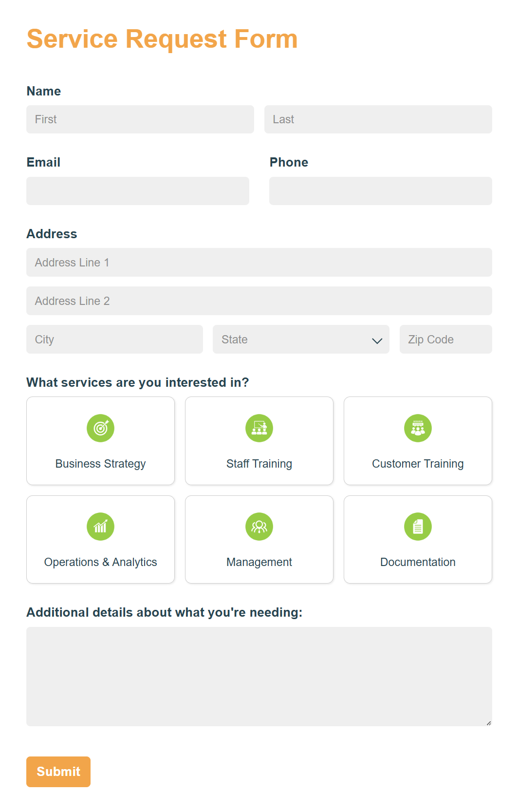Select the Customer Training service card
The image size is (518, 812).
coord(418,441)
